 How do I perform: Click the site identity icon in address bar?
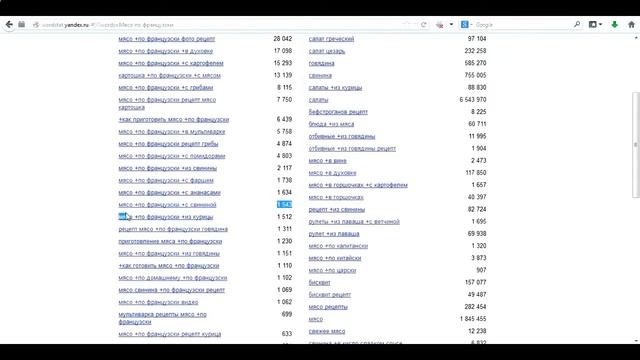click(36, 25)
